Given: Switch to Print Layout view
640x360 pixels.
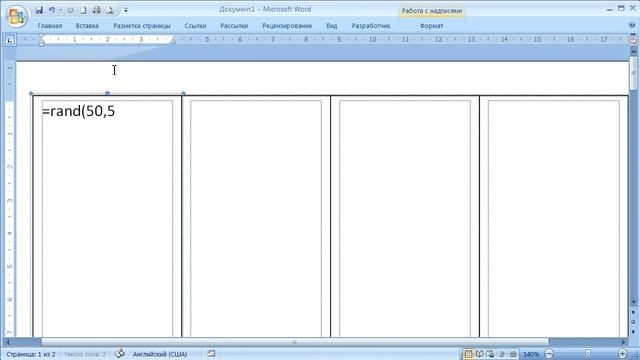Looking at the screenshot, I should 468,354.
